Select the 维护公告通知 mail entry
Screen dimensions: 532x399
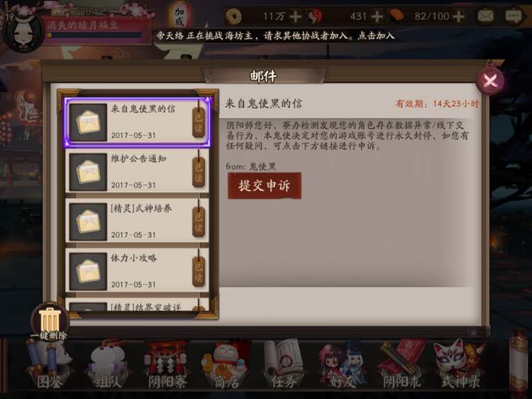(x=138, y=171)
